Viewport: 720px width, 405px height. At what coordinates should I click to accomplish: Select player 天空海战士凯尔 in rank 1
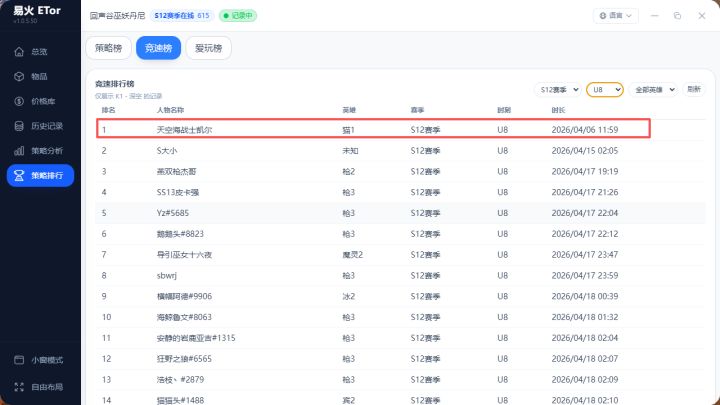click(184, 130)
